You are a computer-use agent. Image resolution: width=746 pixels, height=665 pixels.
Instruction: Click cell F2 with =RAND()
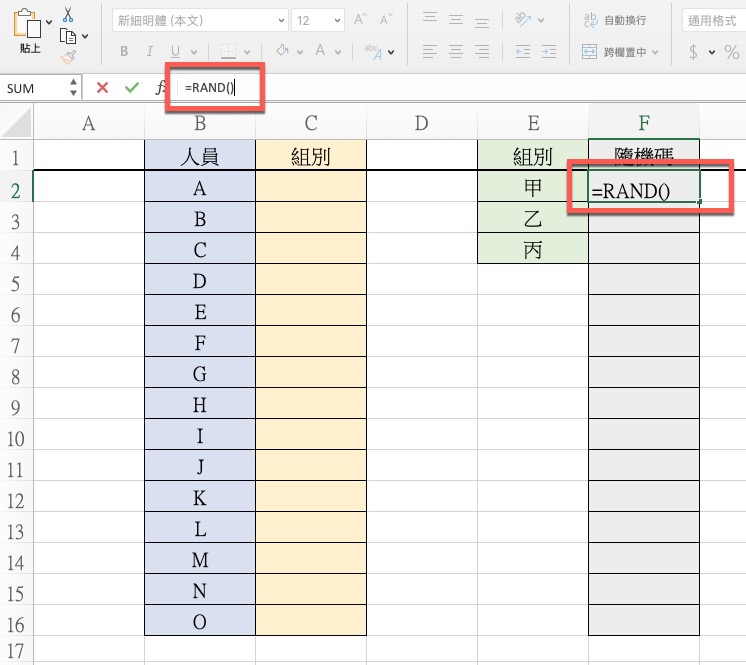644,186
